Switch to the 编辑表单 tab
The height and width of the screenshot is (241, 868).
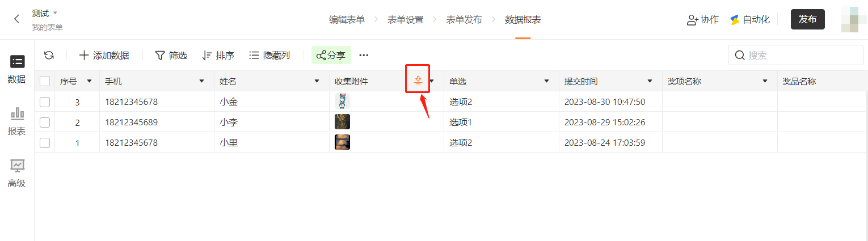tap(347, 19)
